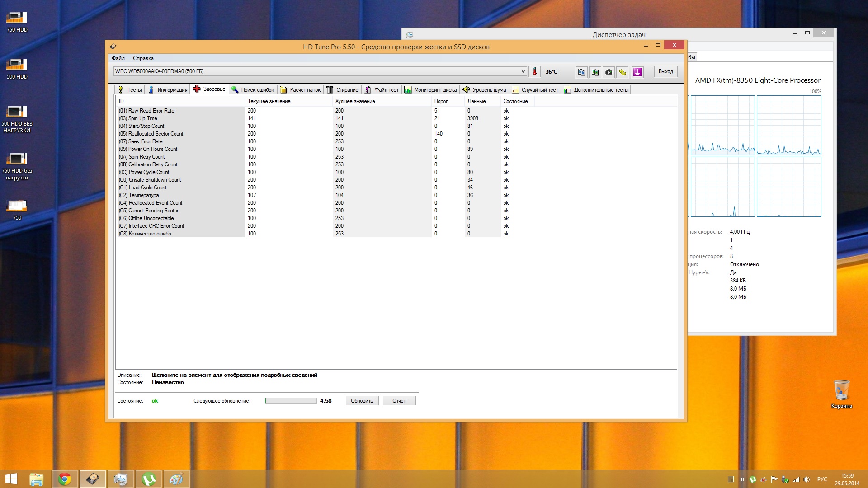Open the Мониторинг диска tab
This screenshot has height=488, width=868.
430,89
